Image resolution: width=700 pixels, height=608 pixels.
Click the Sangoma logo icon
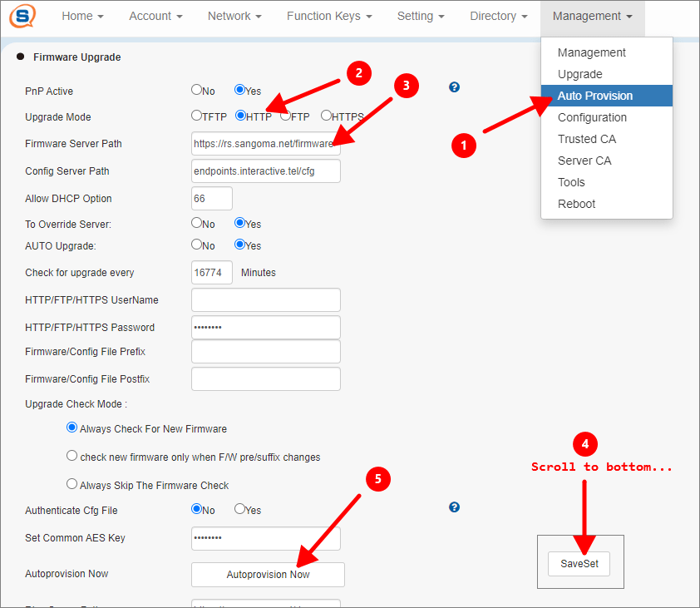22,17
